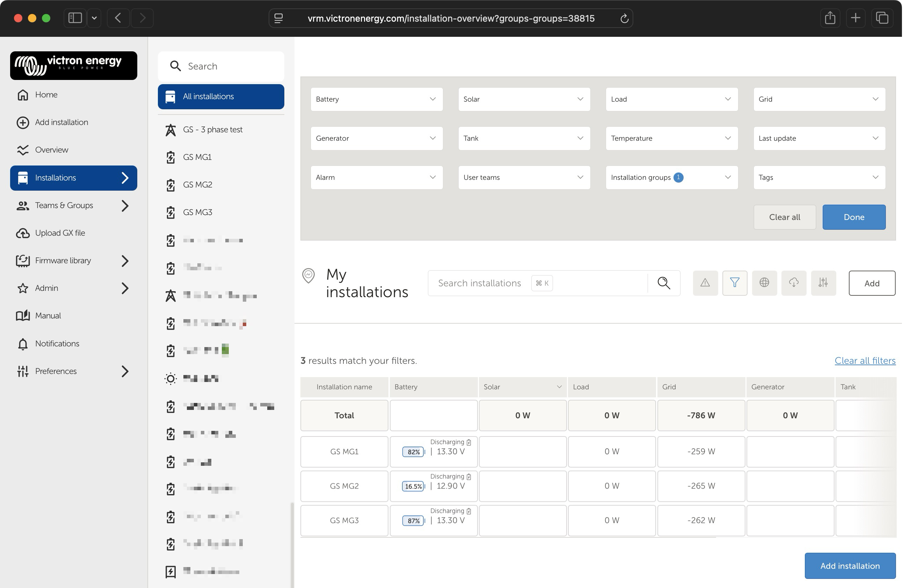Toggle the funnel filter icon

[x=735, y=283]
